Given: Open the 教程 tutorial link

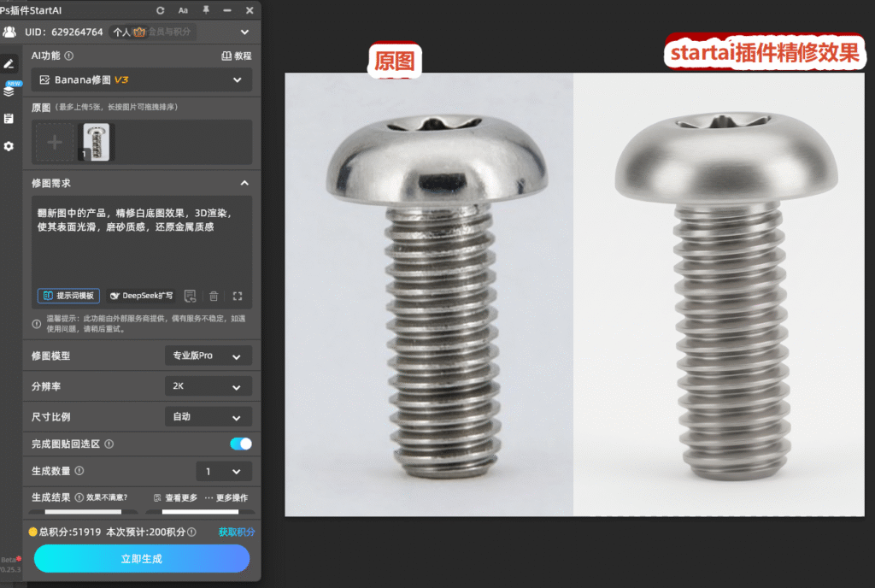Looking at the screenshot, I should (x=237, y=56).
